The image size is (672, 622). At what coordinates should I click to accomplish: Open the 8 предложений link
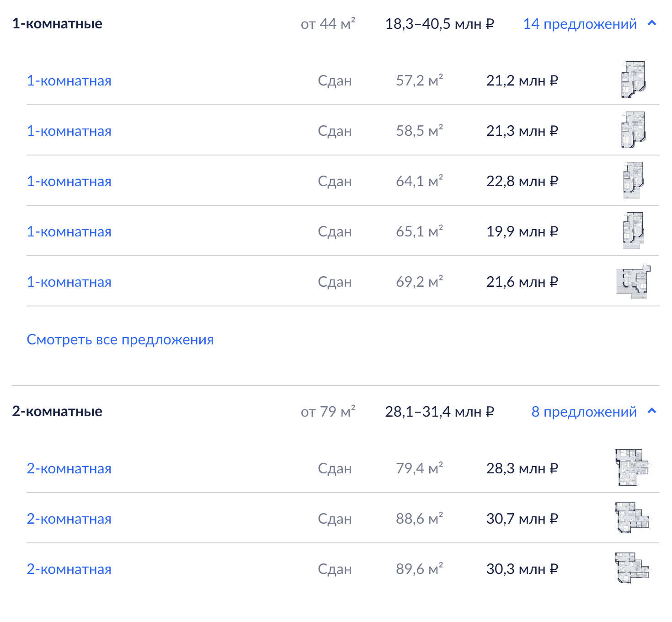584,412
